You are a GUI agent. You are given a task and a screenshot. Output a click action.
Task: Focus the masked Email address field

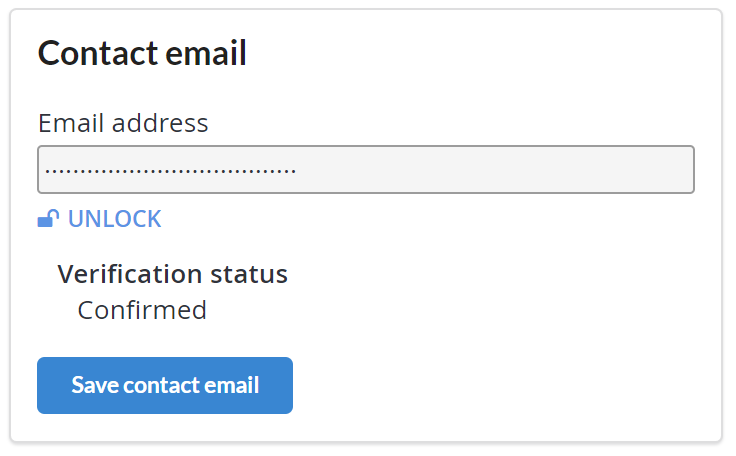(x=366, y=170)
